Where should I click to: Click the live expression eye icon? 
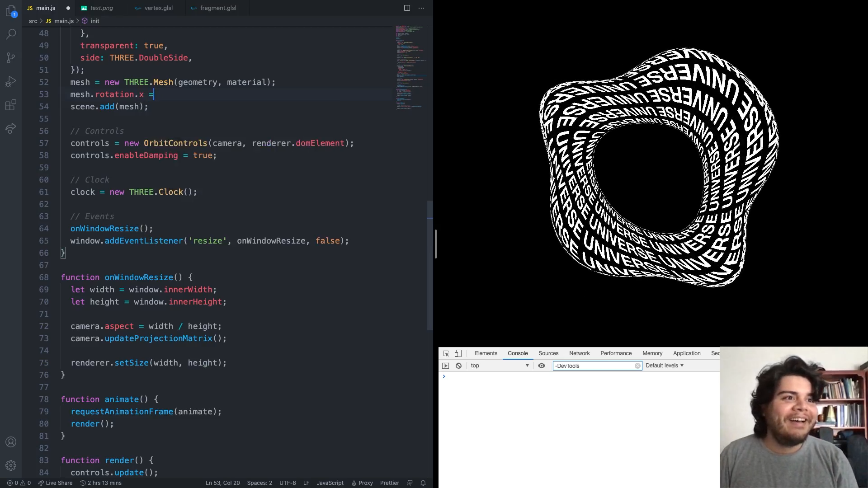(x=541, y=366)
